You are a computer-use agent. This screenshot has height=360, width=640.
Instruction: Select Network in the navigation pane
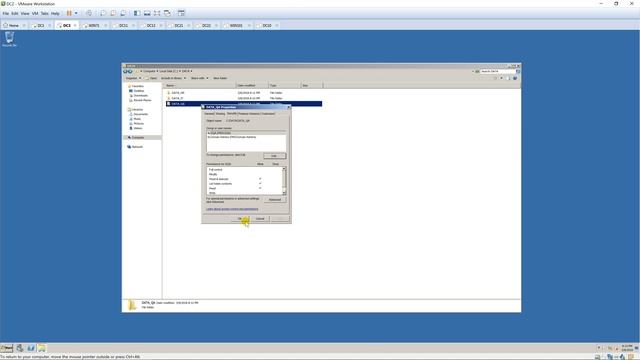pyautogui.click(x=137, y=147)
